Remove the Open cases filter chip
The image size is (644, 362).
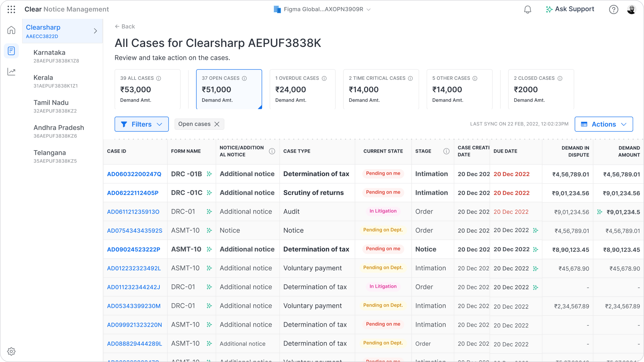coord(217,124)
